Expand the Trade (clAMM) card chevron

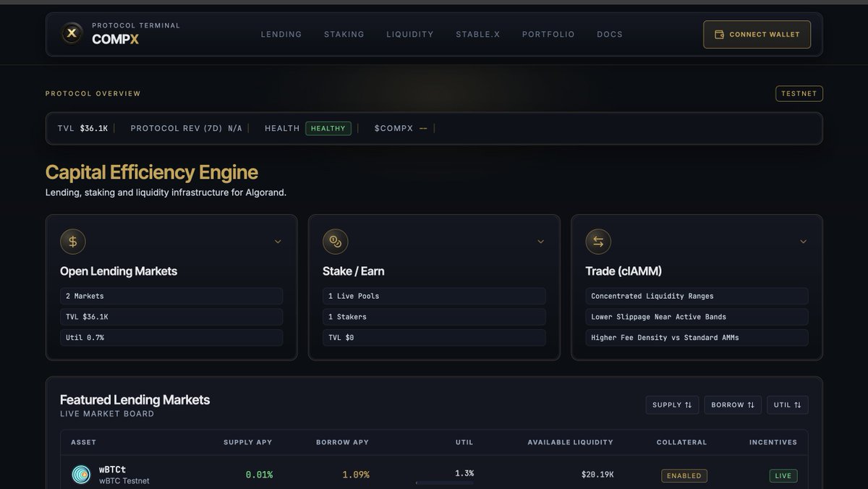click(x=803, y=242)
